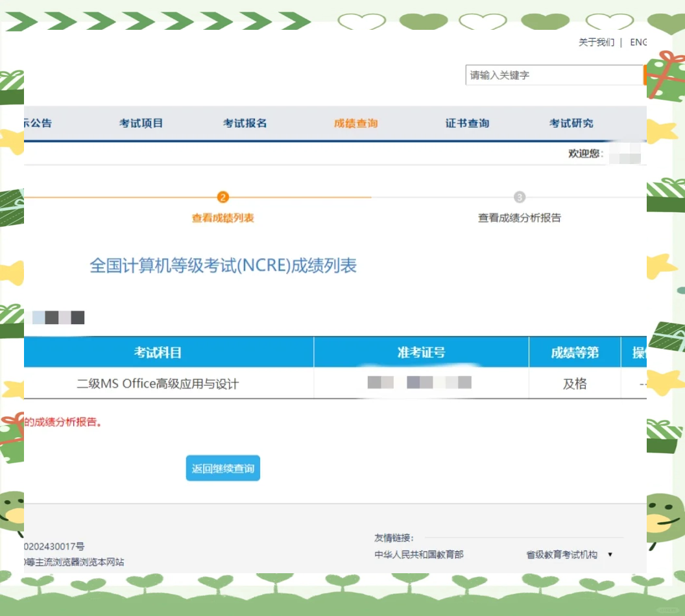The image size is (685, 616).
Task: Select the 查看成绩列表 step label
Action: pyautogui.click(x=222, y=218)
